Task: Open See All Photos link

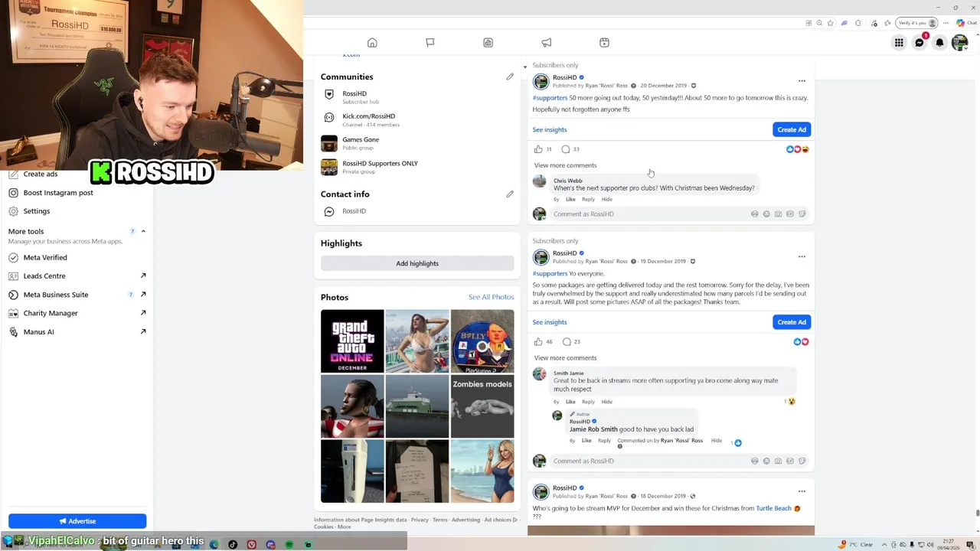Action: pos(491,297)
